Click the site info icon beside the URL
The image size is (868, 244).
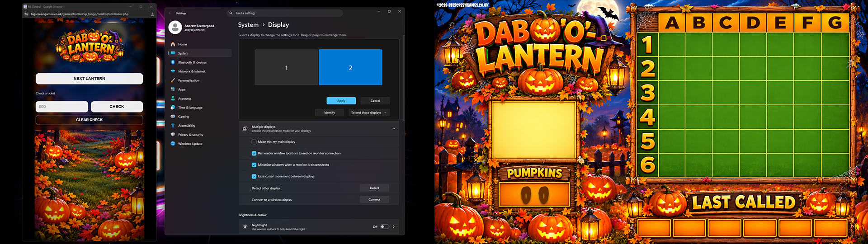pos(26,14)
